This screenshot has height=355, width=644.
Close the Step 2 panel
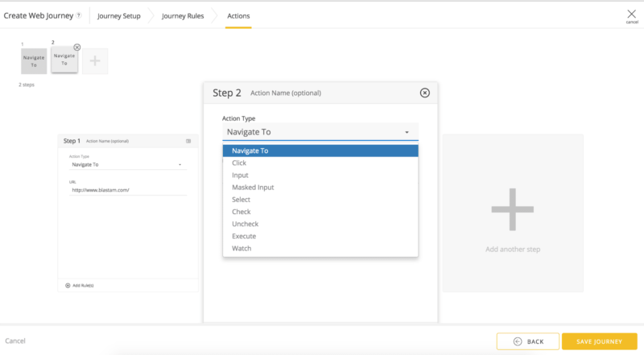425,93
